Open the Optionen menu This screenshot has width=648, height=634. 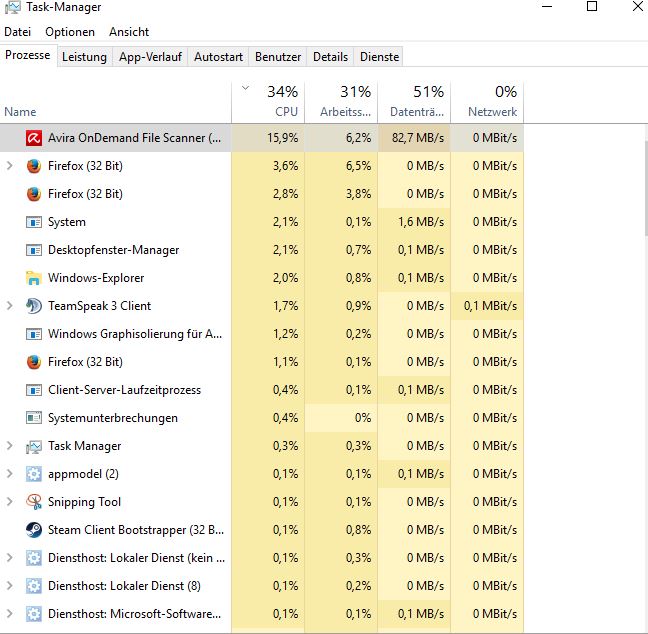[x=70, y=32]
